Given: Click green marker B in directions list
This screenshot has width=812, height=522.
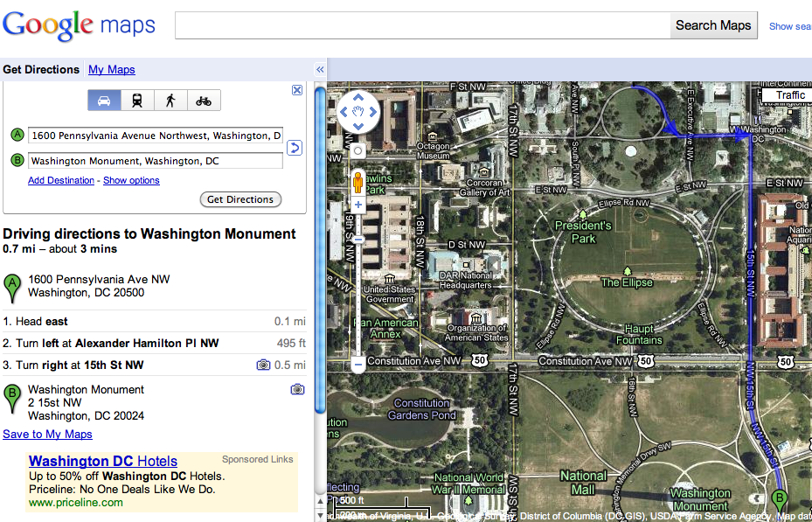Looking at the screenshot, I should 12,398.
